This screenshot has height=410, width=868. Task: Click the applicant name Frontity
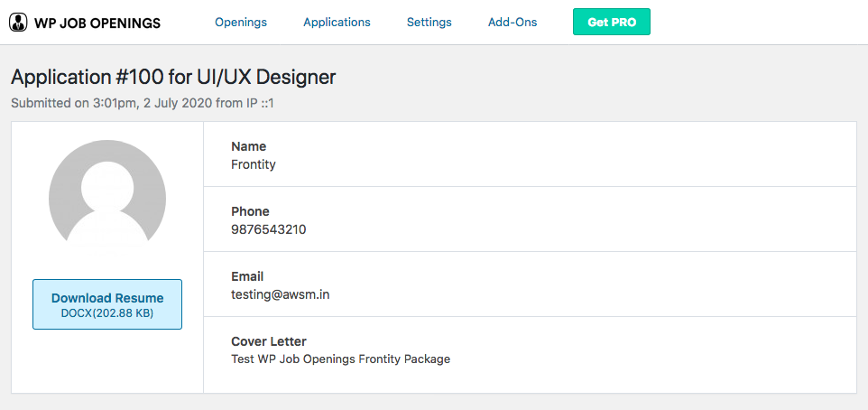254,164
